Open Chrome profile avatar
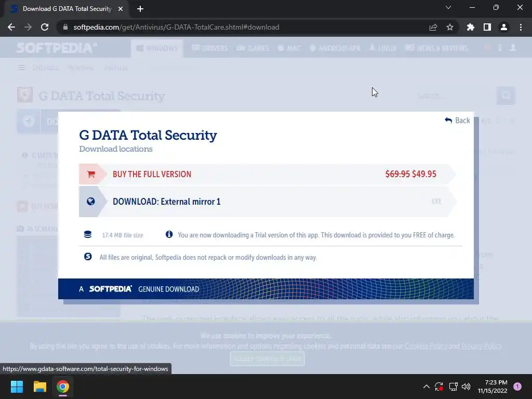Screen dimensions: 532x399 [504, 27]
